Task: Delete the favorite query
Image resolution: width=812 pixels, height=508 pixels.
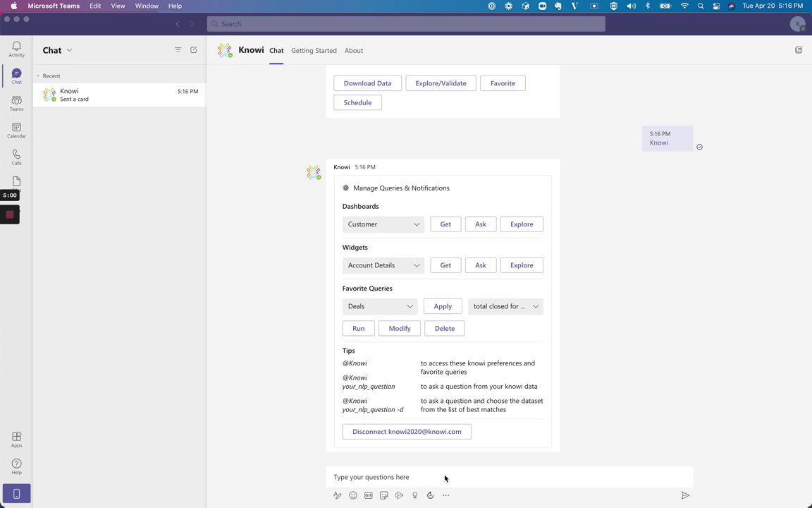Action: tap(444, 328)
